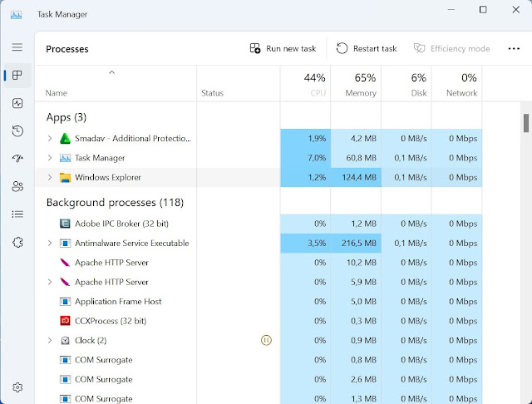Click the Restart task button
This screenshot has width=532, height=404.
point(367,48)
